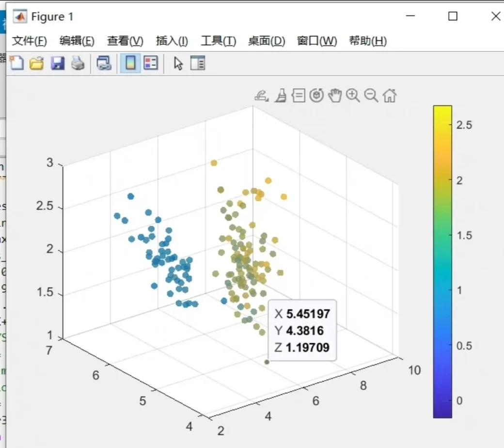The width and height of the screenshot is (504, 448).
Task: Close the Figure 1 window
Action: [x=496, y=16]
